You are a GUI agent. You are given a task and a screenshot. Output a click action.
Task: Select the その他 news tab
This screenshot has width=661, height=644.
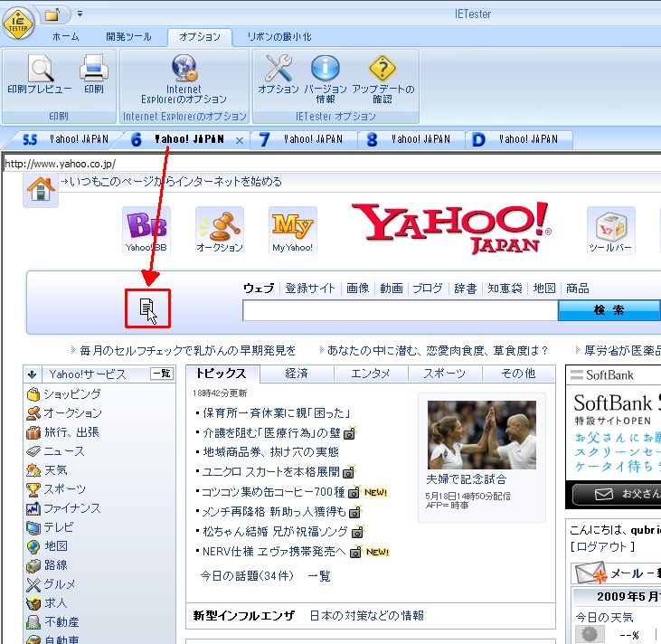(x=518, y=374)
